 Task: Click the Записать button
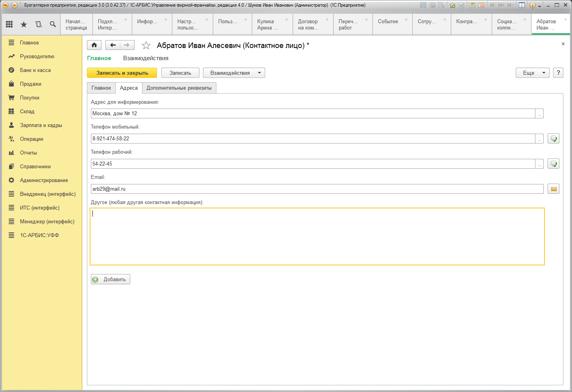(180, 73)
